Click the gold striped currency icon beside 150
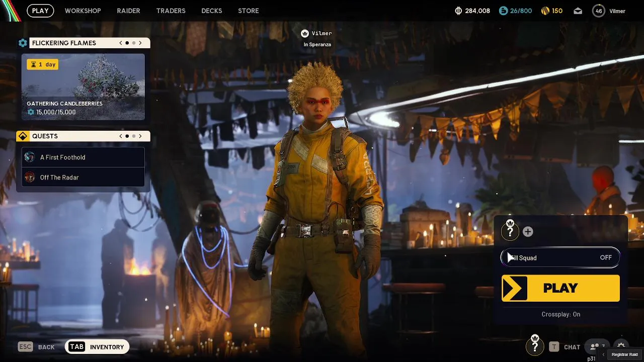The width and height of the screenshot is (644, 362). [545, 11]
